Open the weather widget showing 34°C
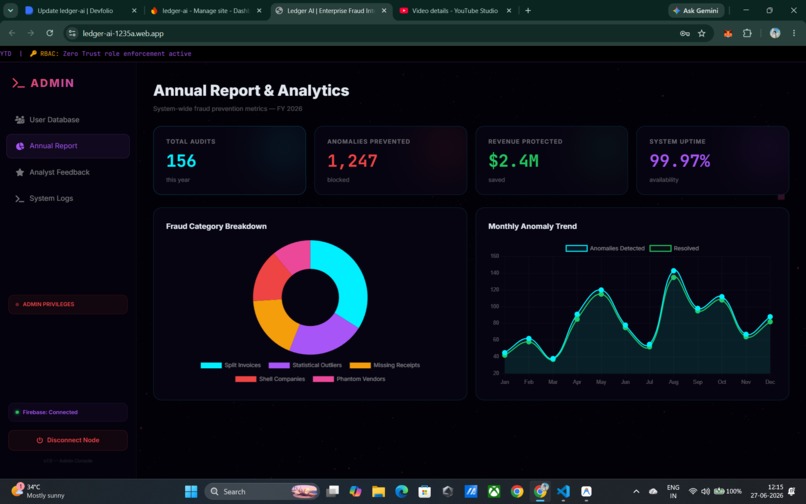 tap(39, 491)
